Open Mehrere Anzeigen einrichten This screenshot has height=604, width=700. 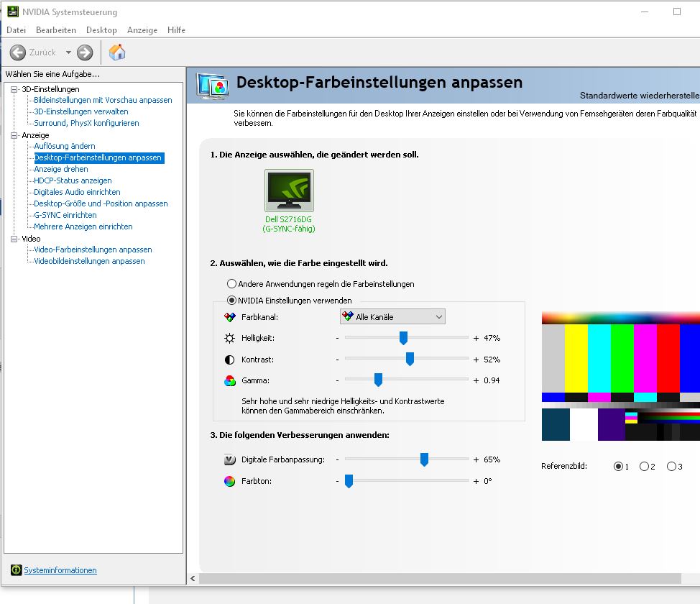(x=83, y=226)
